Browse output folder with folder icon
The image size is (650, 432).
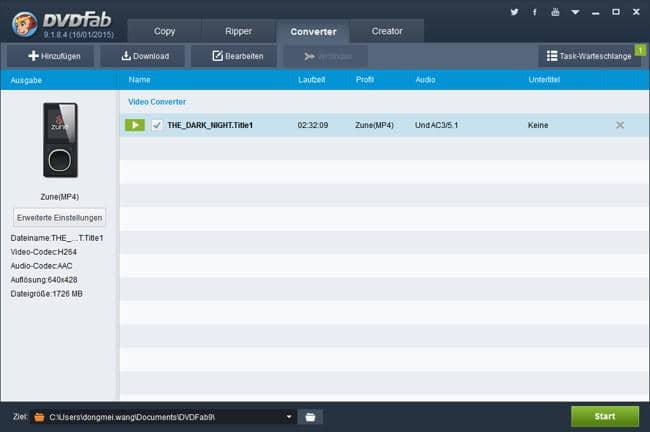click(310, 416)
